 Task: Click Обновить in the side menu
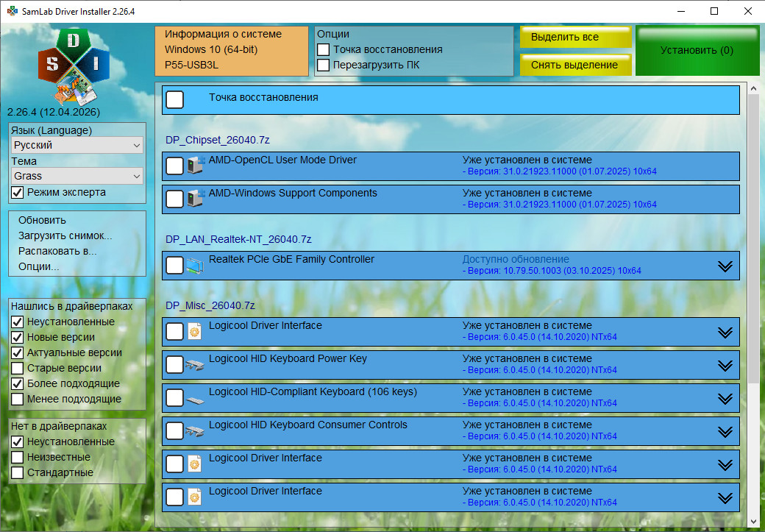click(x=42, y=220)
